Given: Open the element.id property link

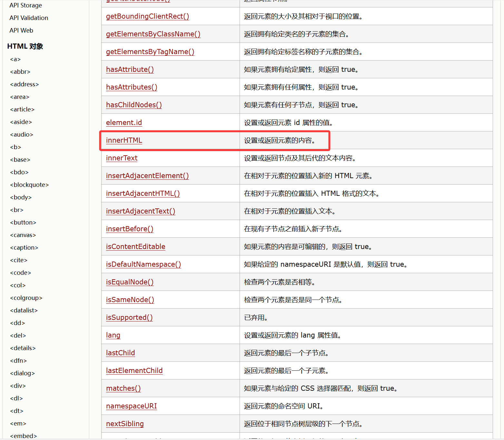Looking at the screenshot, I should click(x=124, y=122).
